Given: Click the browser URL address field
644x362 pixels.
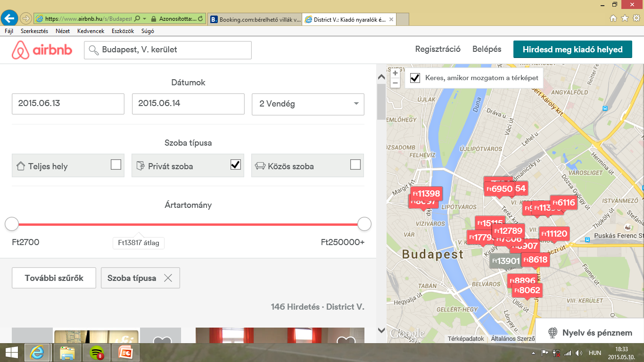Looking at the screenshot, I should tap(87, 19).
